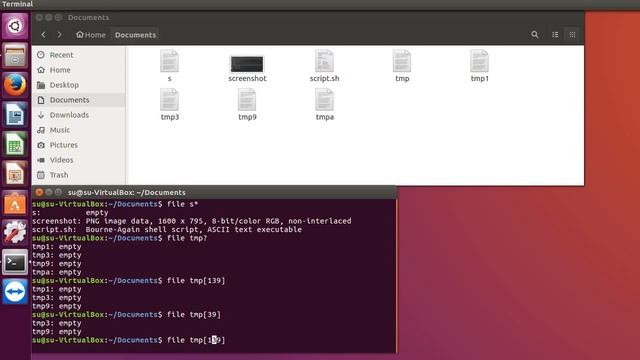Open TeamViewer from the launcher
Image resolution: width=640 pixels, height=360 pixels.
[x=15, y=291]
